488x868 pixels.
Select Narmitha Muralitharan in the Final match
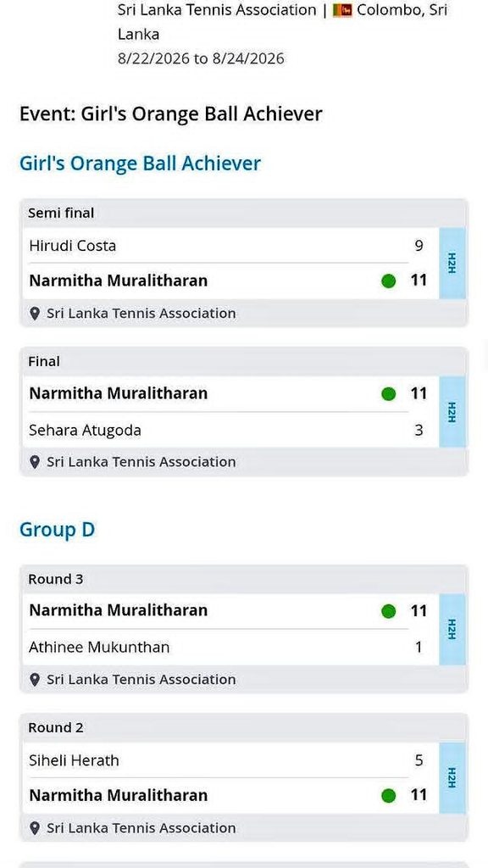click(x=119, y=393)
